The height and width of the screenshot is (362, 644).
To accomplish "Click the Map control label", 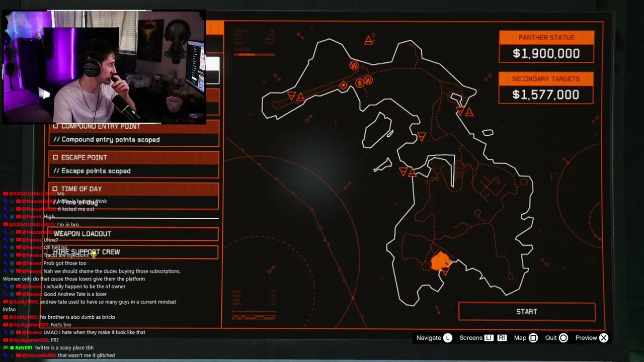I will tap(520, 338).
